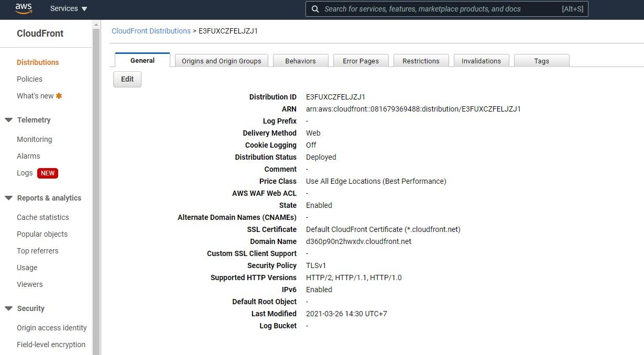This screenshot has width=644, height=355.
Task: Open the Origins and Origin Groups tab
Action: pos(221,61)
